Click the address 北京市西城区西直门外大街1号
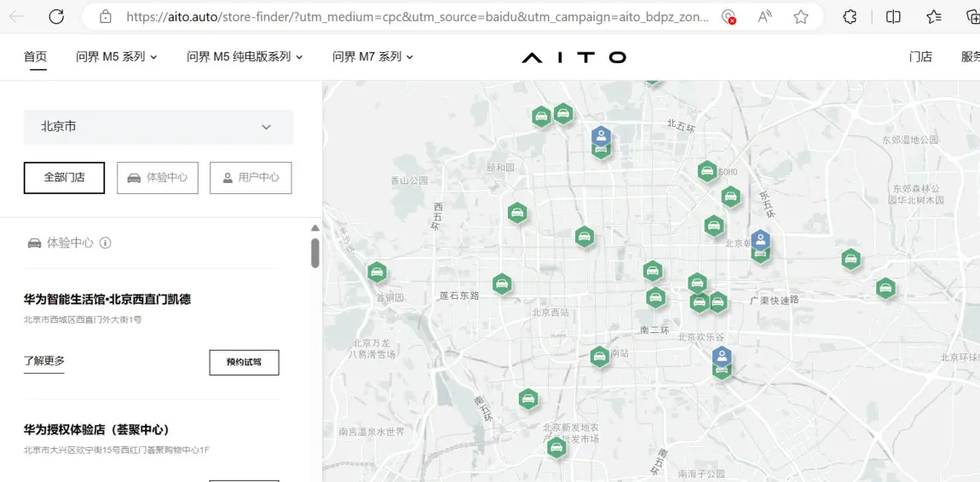Screen dimensions: 980x482 [x=84, y=319]
